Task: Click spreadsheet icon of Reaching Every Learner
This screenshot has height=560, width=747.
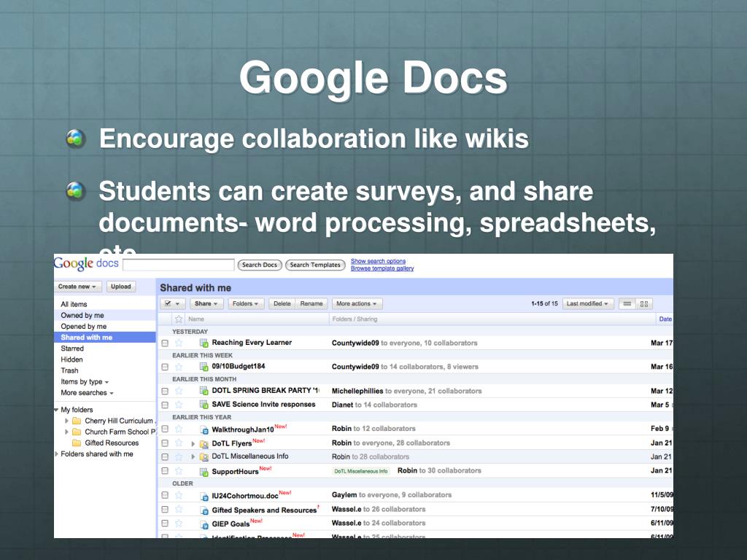Action: (x=204, y=343)
